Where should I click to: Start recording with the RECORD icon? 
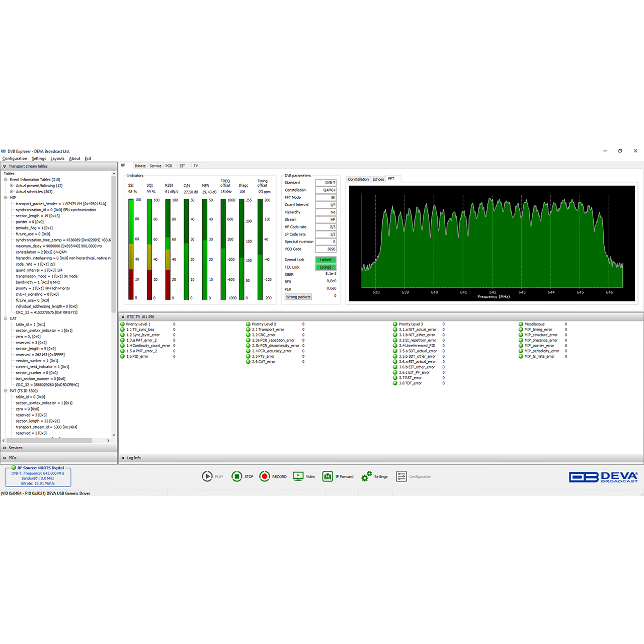(x=265, y=476)
